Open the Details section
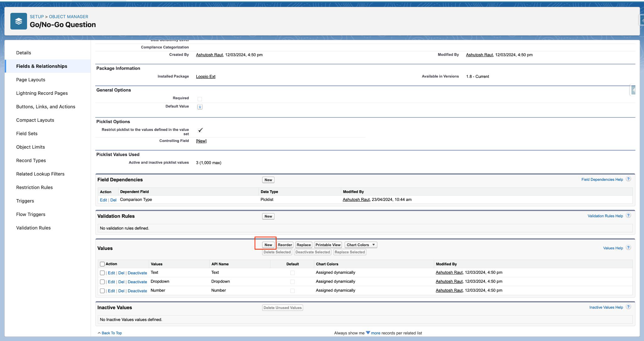Screen dimensions: 644x341 24,53
